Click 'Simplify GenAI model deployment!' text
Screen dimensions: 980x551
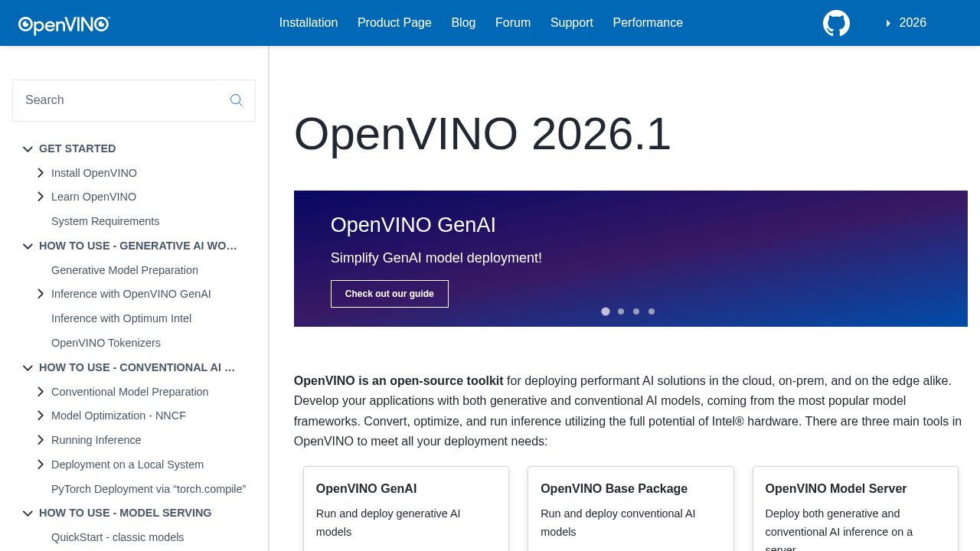tap(436, 258)
